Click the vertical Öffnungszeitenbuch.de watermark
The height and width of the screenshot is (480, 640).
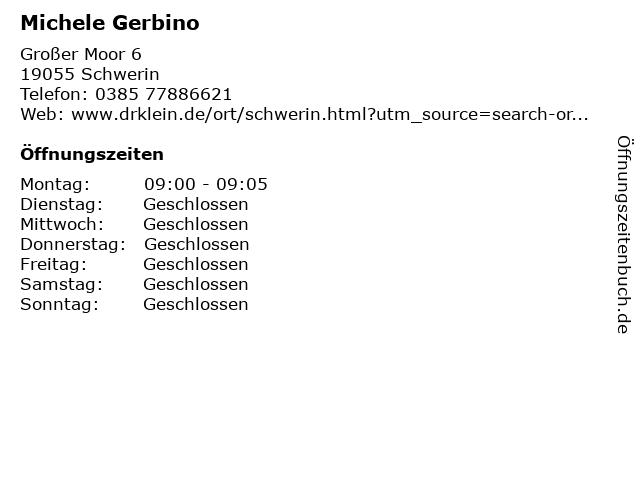[x=624, y=235]
